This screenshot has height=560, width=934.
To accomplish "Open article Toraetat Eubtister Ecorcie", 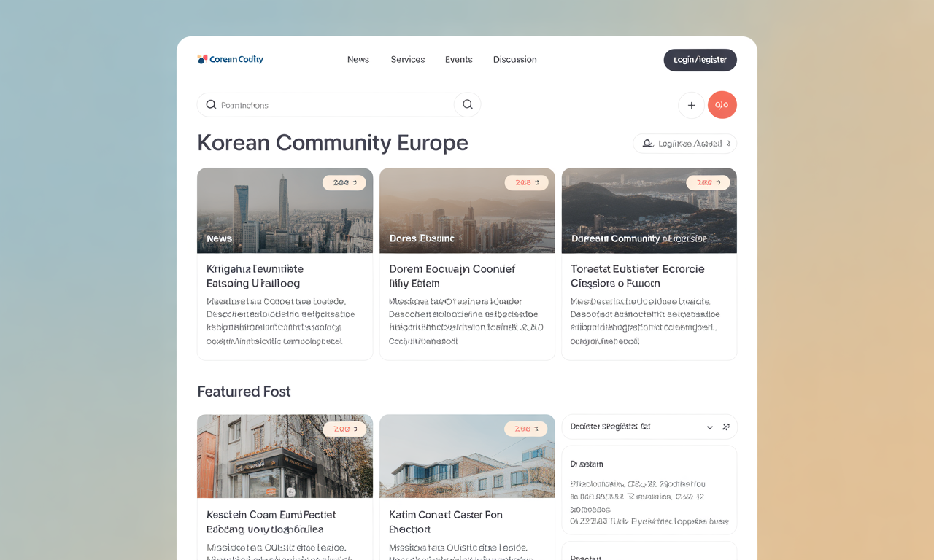I will [x=638, y=276].
